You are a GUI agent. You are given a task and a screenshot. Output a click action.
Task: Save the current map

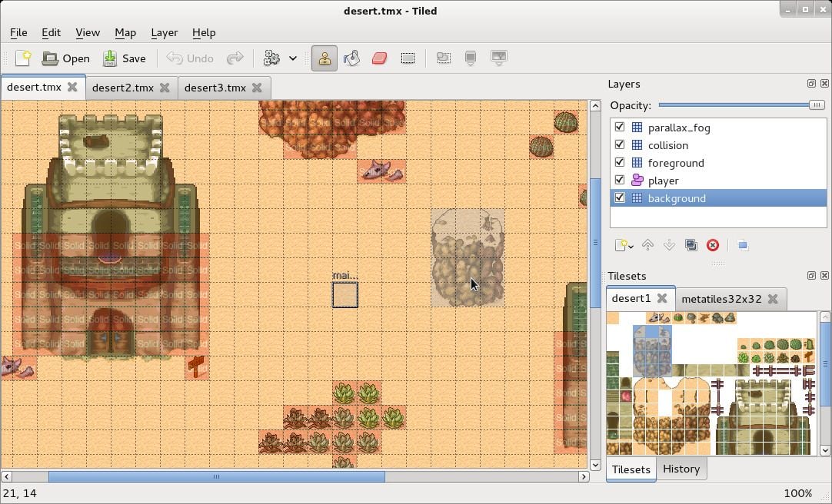(x=125, y=58)
